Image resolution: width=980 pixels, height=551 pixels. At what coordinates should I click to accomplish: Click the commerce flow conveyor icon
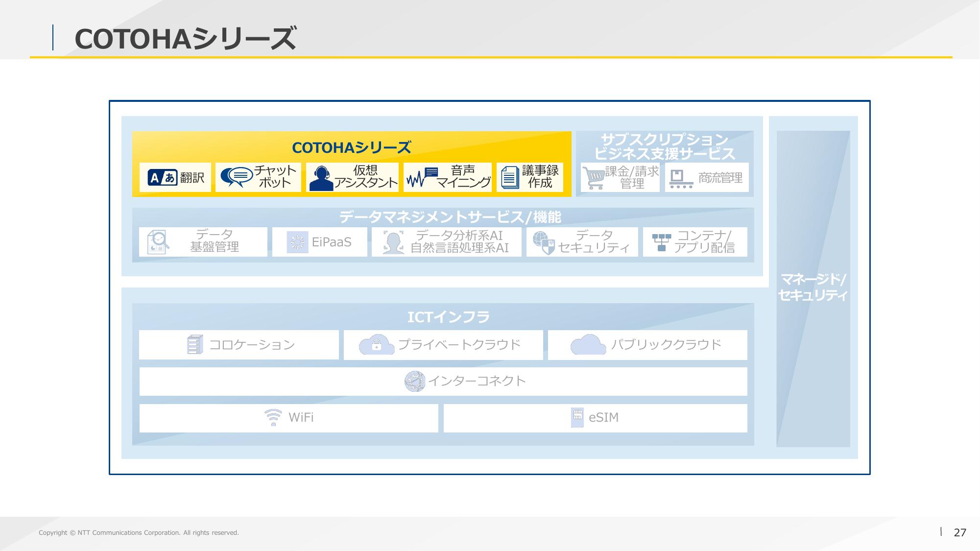681,179
